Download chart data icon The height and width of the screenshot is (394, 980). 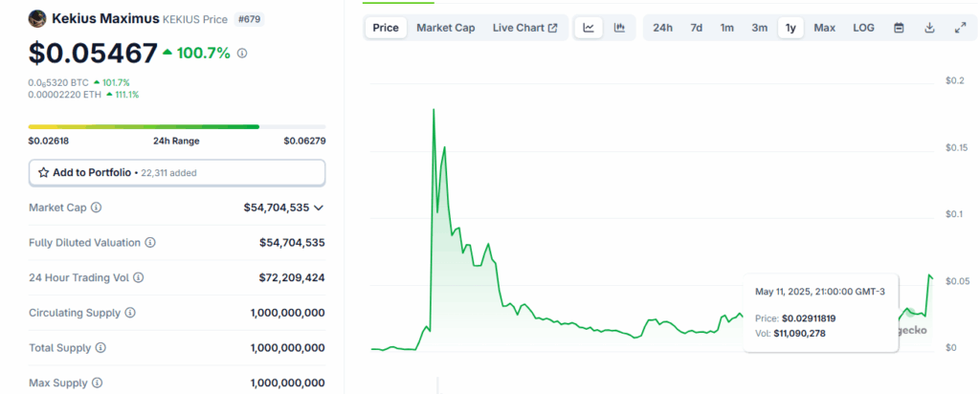[x=929, y=28]
